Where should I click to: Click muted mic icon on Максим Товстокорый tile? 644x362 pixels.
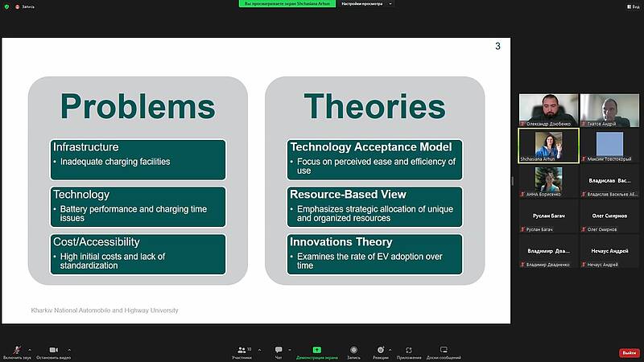584,158
